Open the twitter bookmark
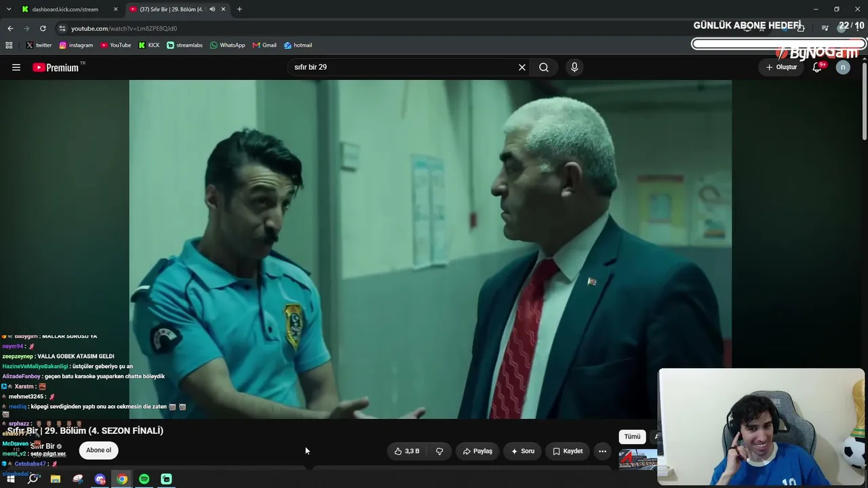 point(39,45)
